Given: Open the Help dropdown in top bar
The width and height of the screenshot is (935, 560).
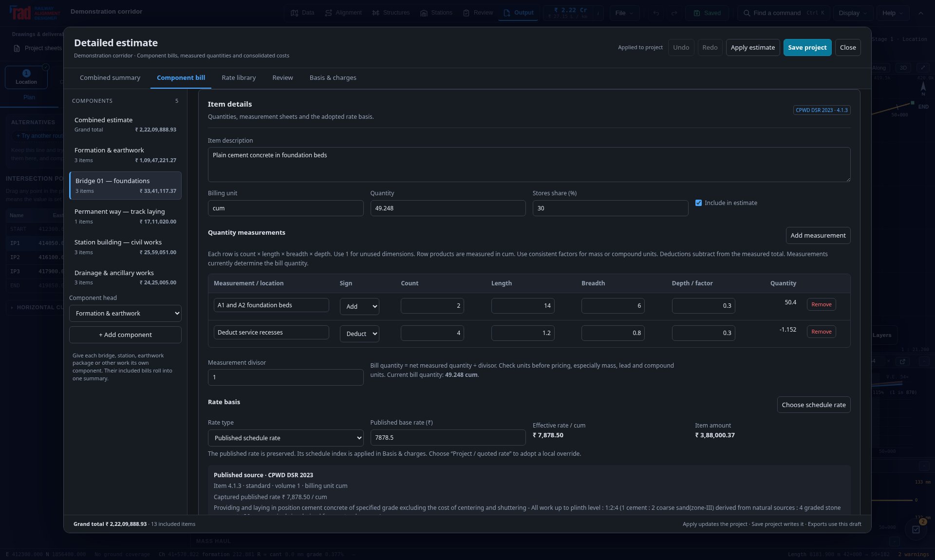Looking at the screenshot, I should point(892,13).
